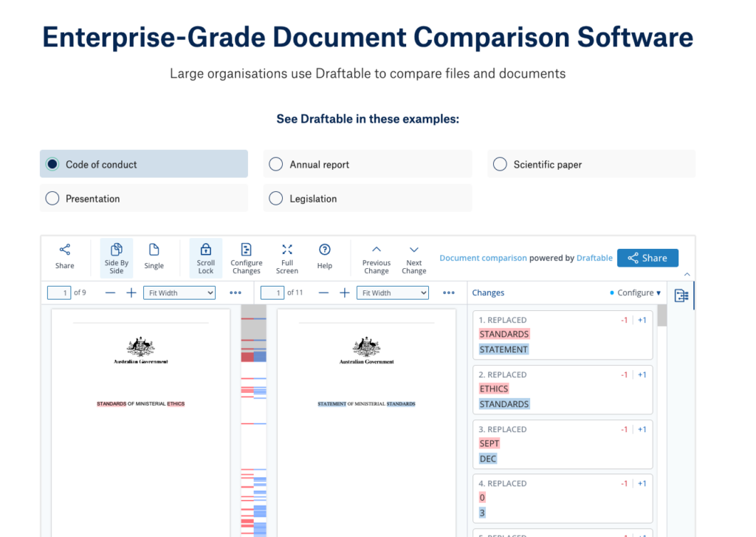
Task: Open more options for right document
Action: click(x=448, y=293)
